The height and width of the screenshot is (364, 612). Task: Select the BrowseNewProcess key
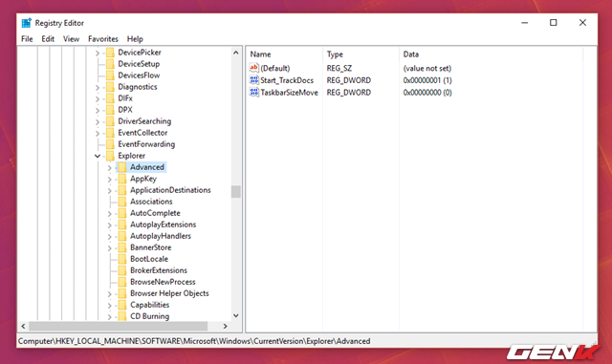pos(163,282)
